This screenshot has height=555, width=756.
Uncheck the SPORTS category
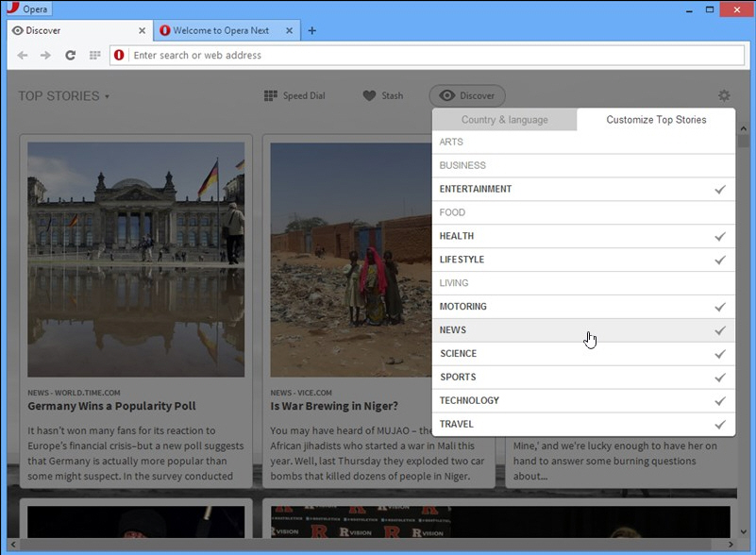click(x=582, y=377)
